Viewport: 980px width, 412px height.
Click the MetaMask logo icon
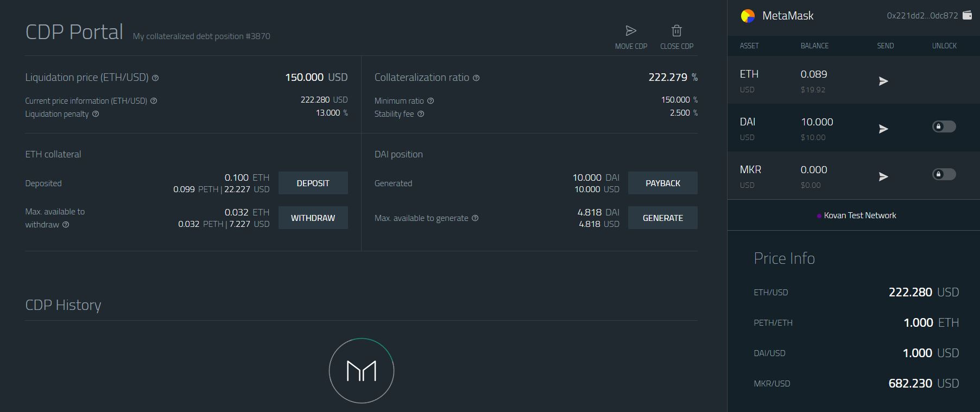[x=748, y=16]
